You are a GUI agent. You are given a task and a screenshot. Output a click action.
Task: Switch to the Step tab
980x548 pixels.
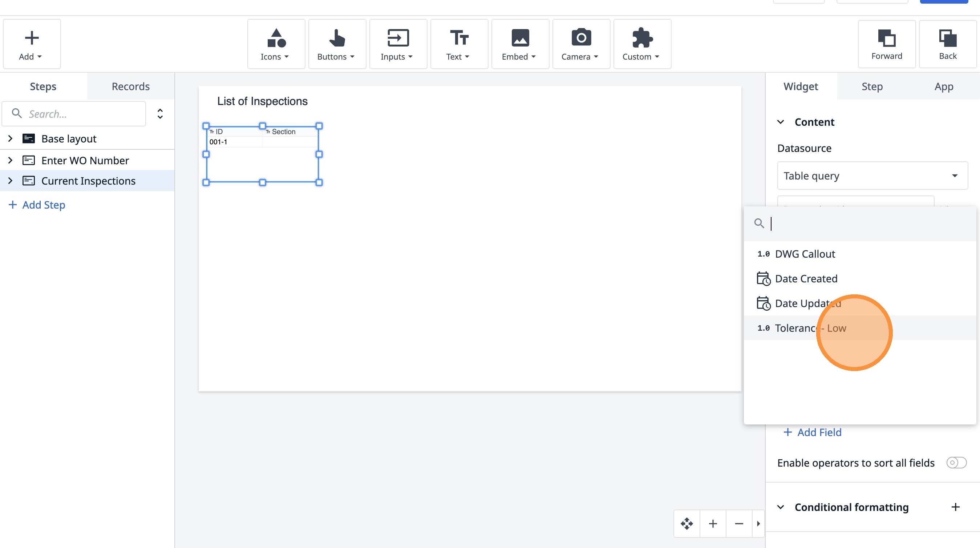point(872,86)
